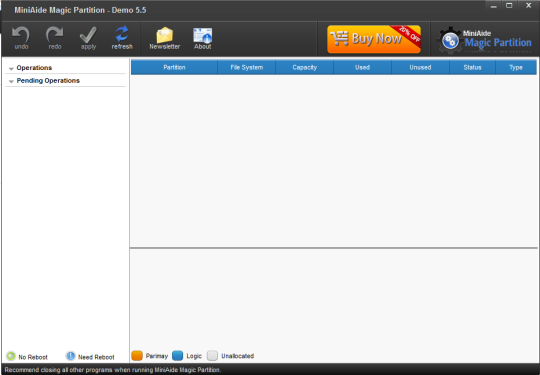Click the MiniAide Magic Partition logo
540x375 pixels.
coord(485,41)
